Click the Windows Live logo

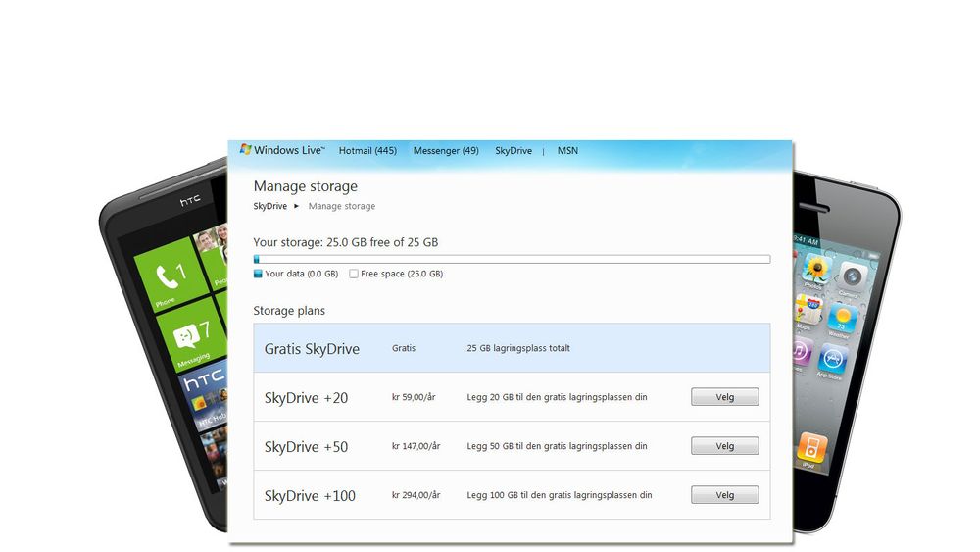click(282, 150)
